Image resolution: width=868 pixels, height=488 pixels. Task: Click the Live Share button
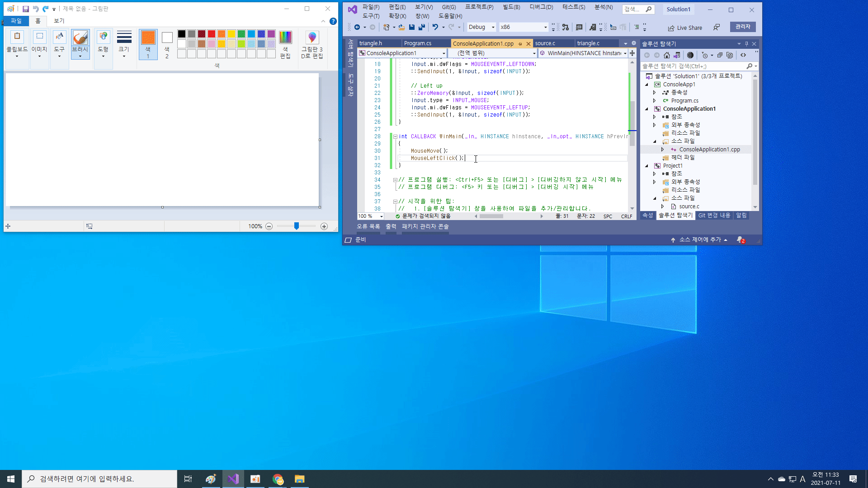(685, 28)
